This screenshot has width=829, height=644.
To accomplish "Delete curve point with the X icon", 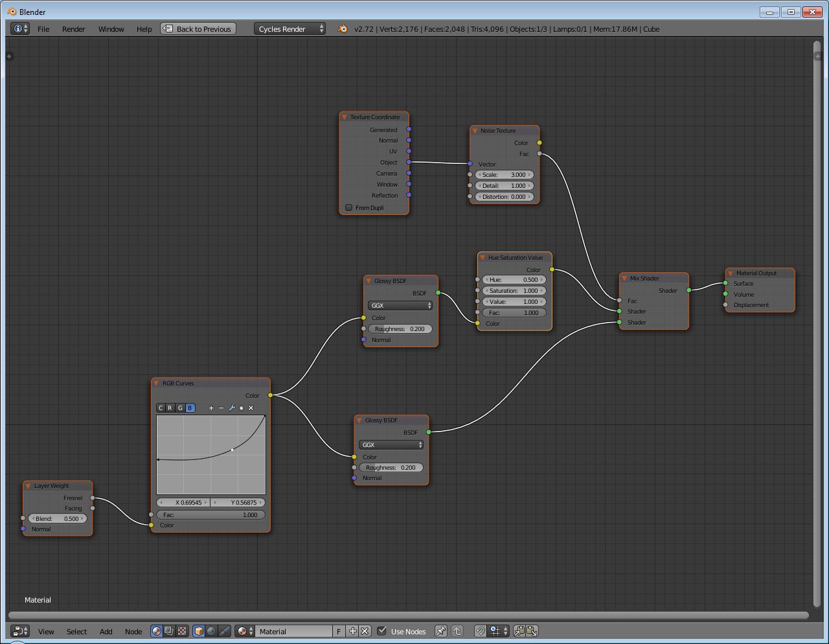I will coord(251,408).
